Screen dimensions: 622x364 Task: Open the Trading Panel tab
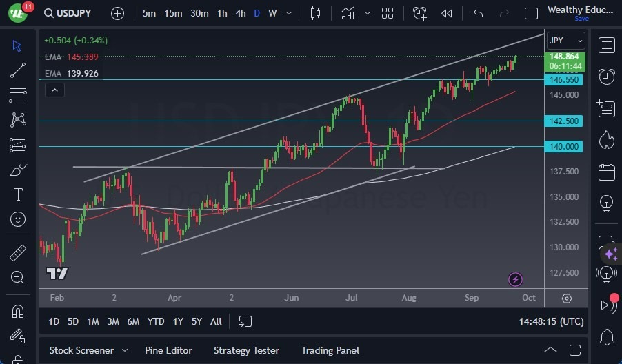click(x=330, y=350)
